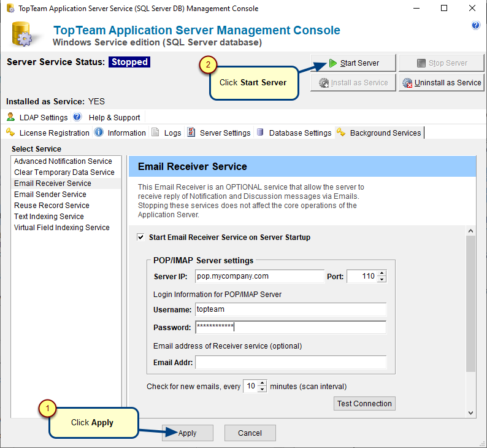
Task: Click the Background Services keys icon
Action: 341,133
